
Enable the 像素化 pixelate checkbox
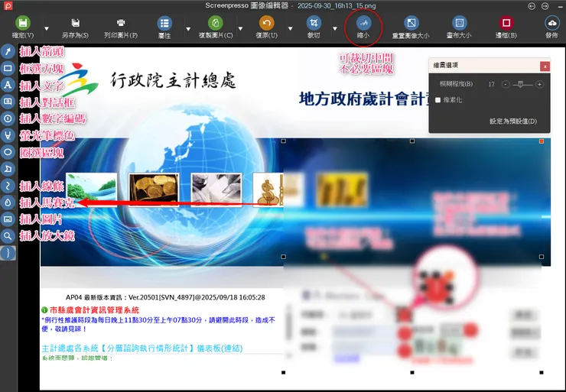pyautogui.click(x=438, y=100)
